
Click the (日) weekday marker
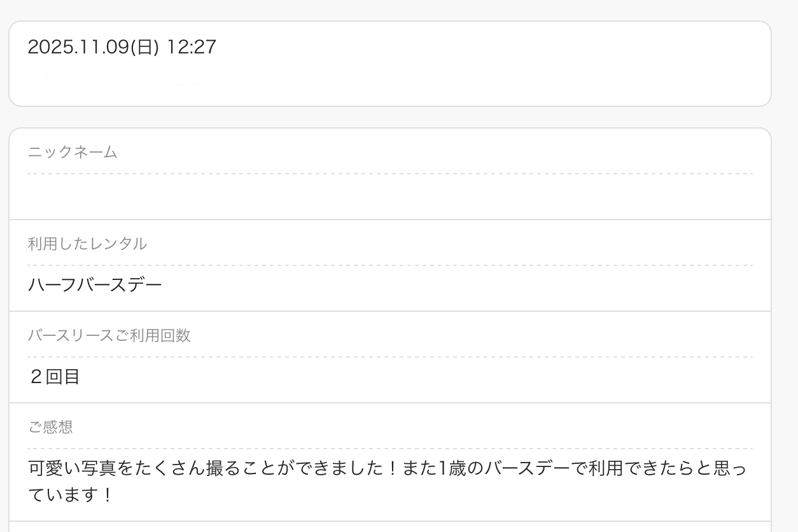pos(144,47)
